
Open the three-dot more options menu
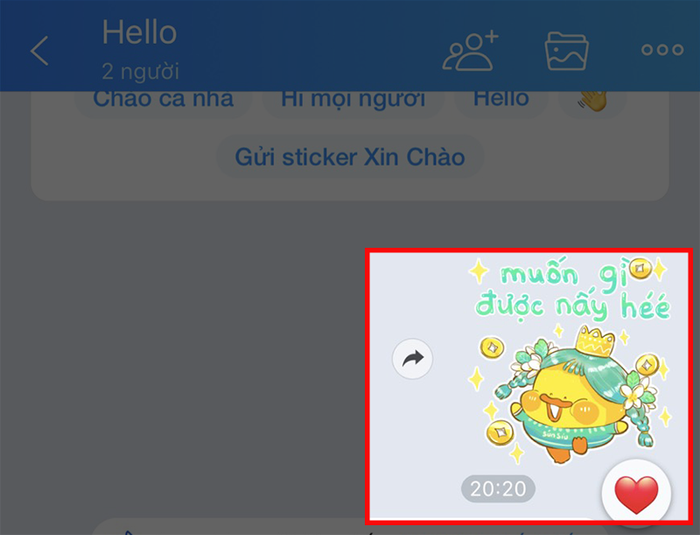[662, 50]
